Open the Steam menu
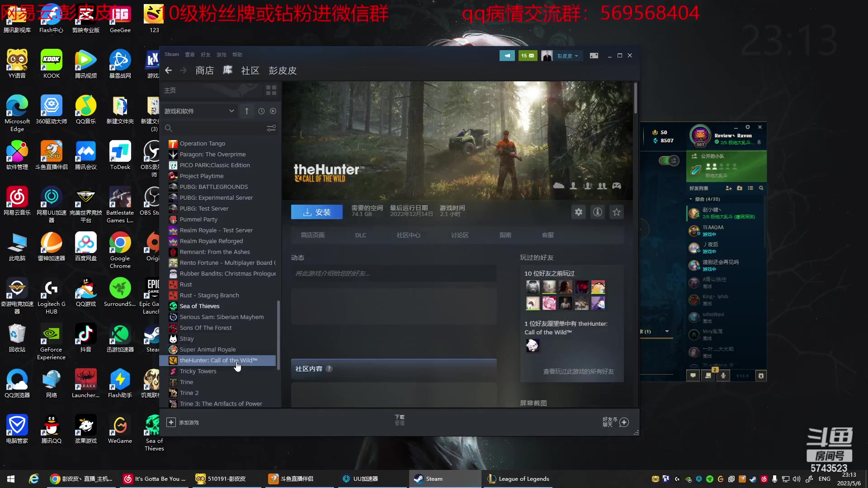Screen dimensions: 868x488 click(x=172, y=55)
